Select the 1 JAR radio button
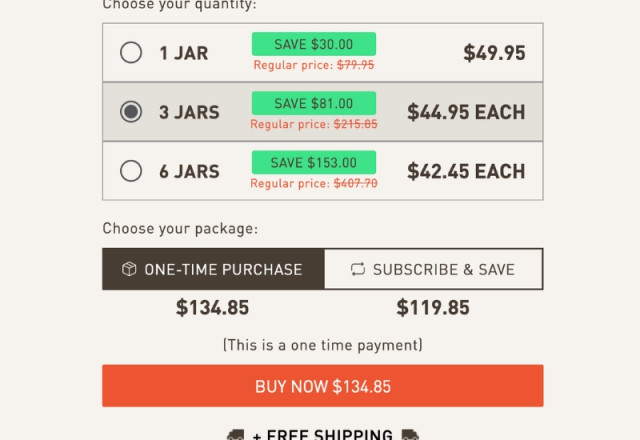This screenshot has height=440, width=640. (x=131, y=52)
